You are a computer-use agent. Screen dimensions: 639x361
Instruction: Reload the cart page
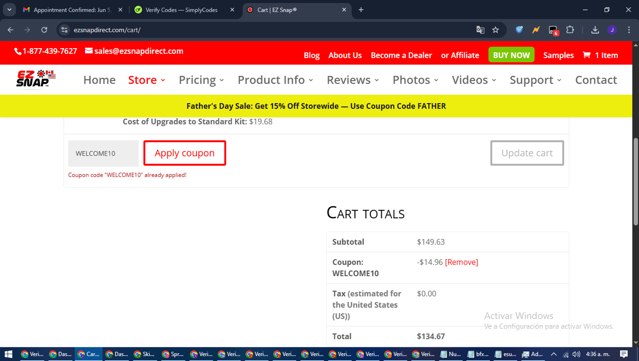pos(44,30)
